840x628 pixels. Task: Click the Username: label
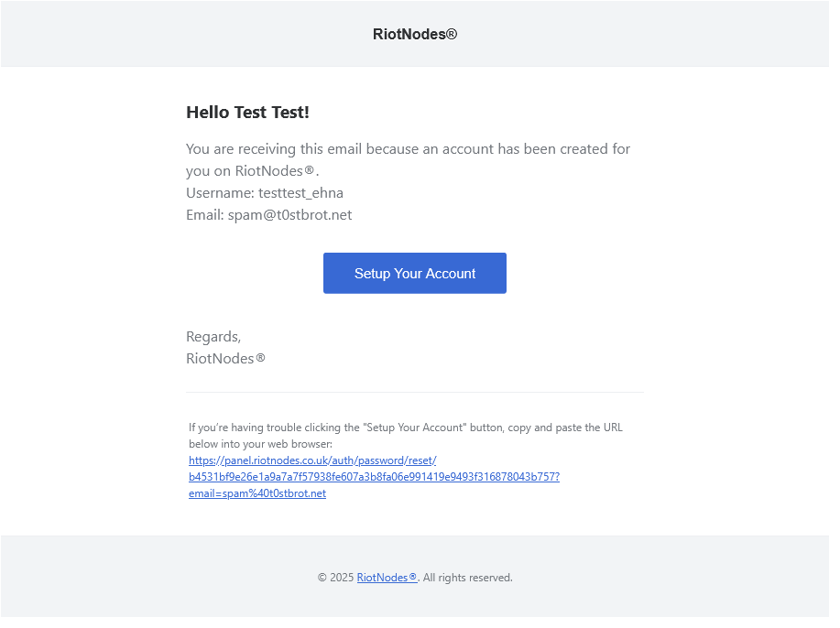220,193
